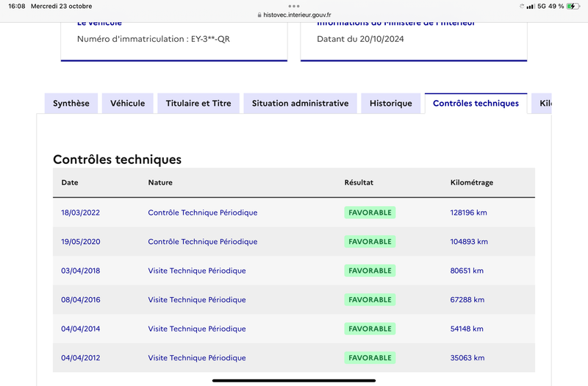Click Visite Technique Périodique in the 2016 row
This screenshot has height=386, width=588.
pyautogui.click(x=197, y=300)
